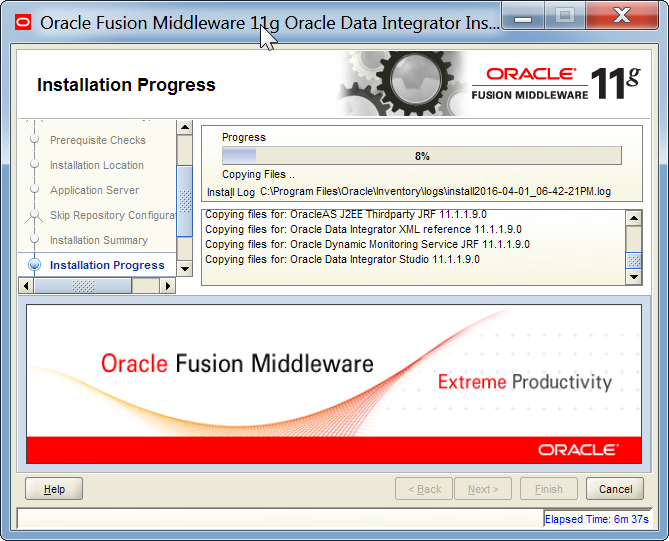Click the Oracle logo icon in title bar
Image resolution: width=669 pixels, height=541 pixels.
23,23
